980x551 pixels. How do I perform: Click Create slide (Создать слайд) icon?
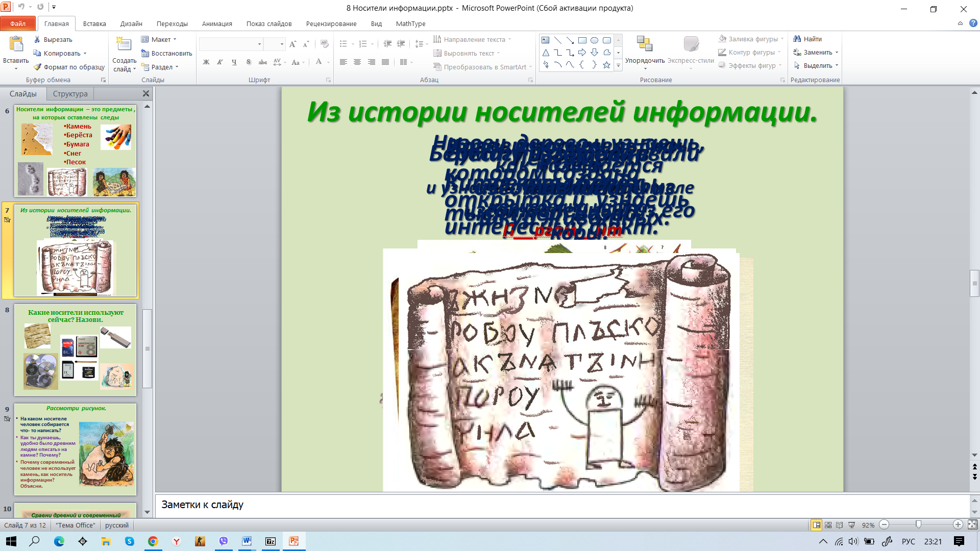(x=124, y=45)
